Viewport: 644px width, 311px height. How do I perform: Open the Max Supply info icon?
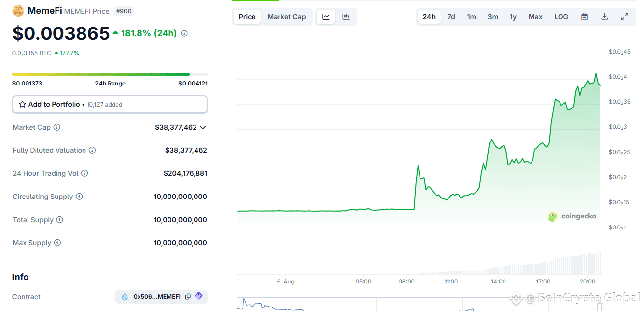[57, 243]
